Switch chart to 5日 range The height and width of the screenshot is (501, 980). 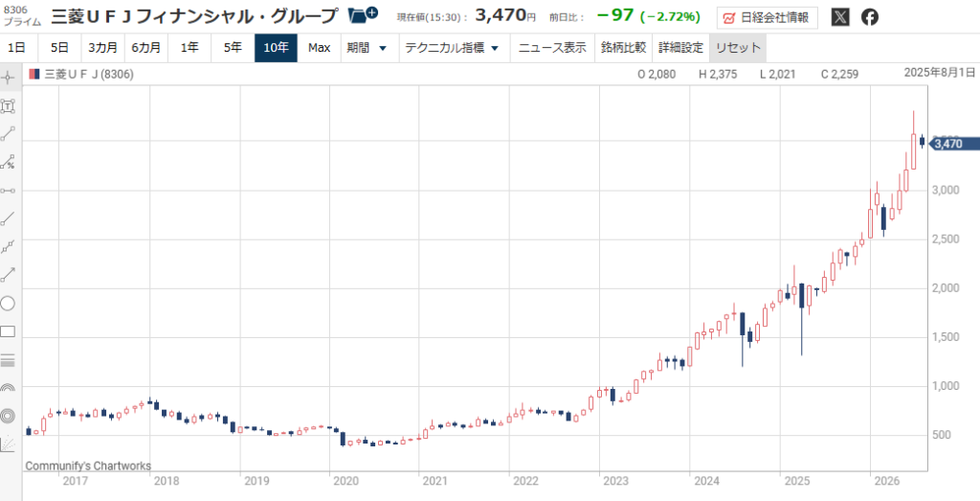[60, 48]
